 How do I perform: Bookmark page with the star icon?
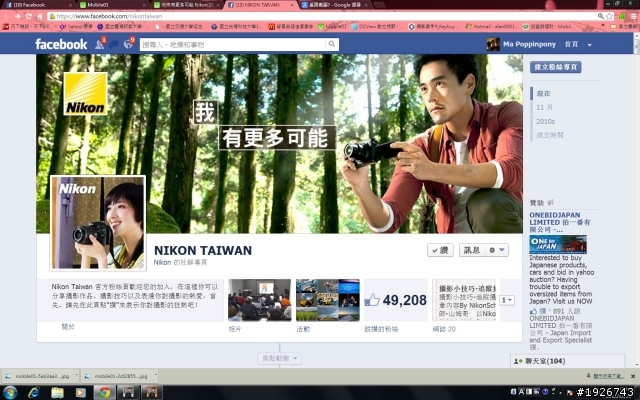click(x=609, y=16)
